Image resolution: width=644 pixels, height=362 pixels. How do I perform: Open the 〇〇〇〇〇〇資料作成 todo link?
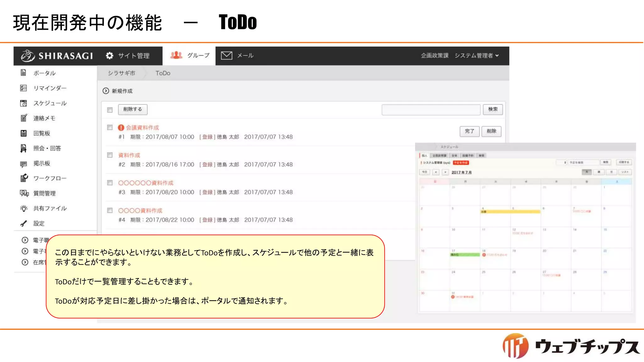[x=146, y=183]
